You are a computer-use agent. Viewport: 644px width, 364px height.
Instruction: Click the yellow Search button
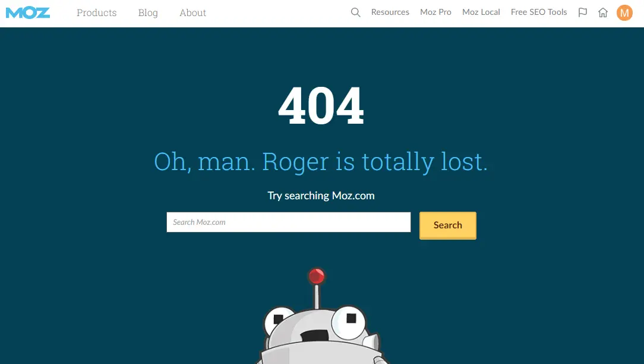(x=448, y=225)
